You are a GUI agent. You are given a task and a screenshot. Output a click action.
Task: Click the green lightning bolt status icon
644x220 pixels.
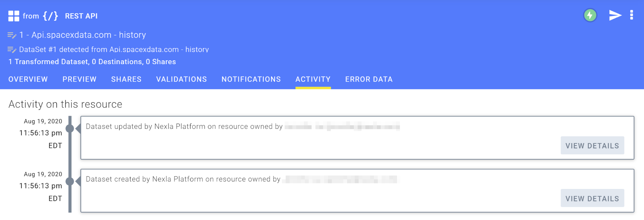(590, 15)
